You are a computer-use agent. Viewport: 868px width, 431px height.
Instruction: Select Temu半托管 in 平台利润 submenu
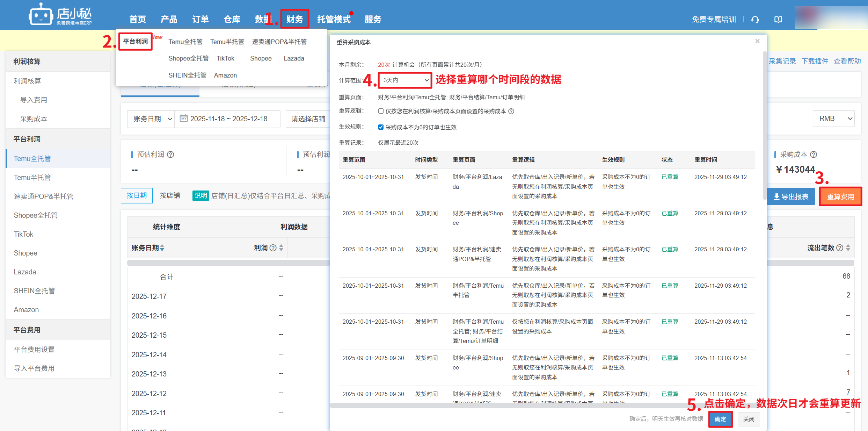click(227, 42)
